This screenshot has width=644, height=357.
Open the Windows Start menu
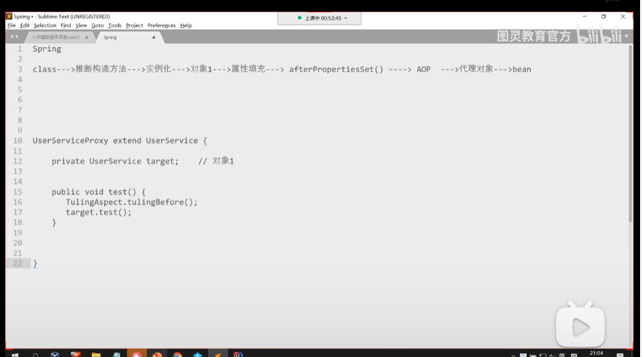(15, 354)
